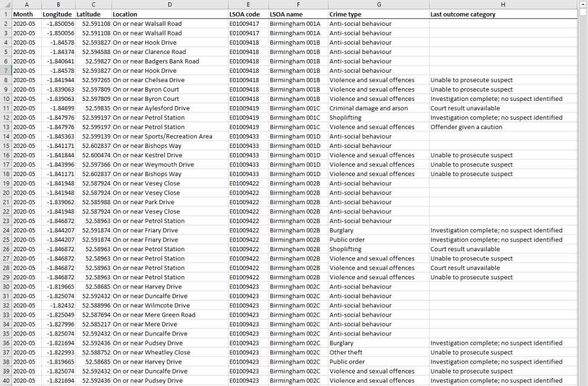
Task: Click the column H header letter
Action: 502,5
